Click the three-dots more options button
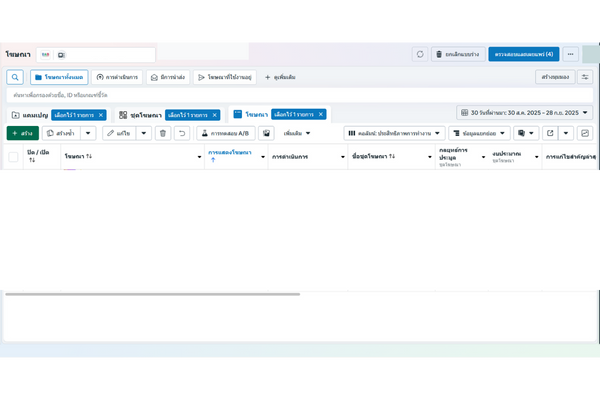Viewport: 600px width, 400px height. tap(570, 54)
